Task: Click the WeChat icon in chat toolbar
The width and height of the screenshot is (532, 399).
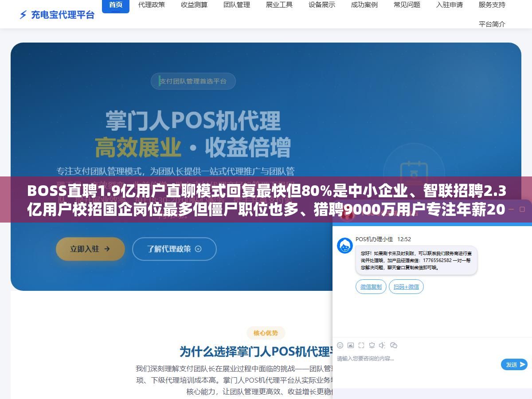Action: [394, 345]
